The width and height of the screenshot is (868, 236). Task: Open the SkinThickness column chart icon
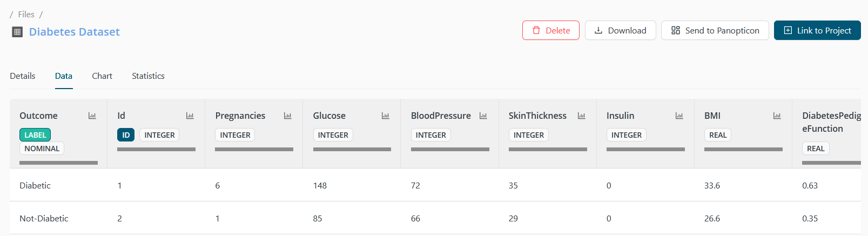pyautogui.click(x=581, y=116)
